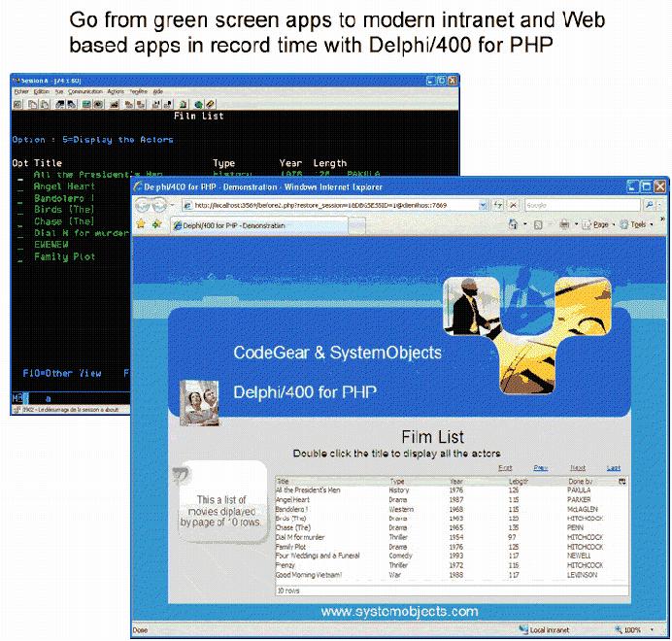Click the Last link above the film table

[614, 468]
